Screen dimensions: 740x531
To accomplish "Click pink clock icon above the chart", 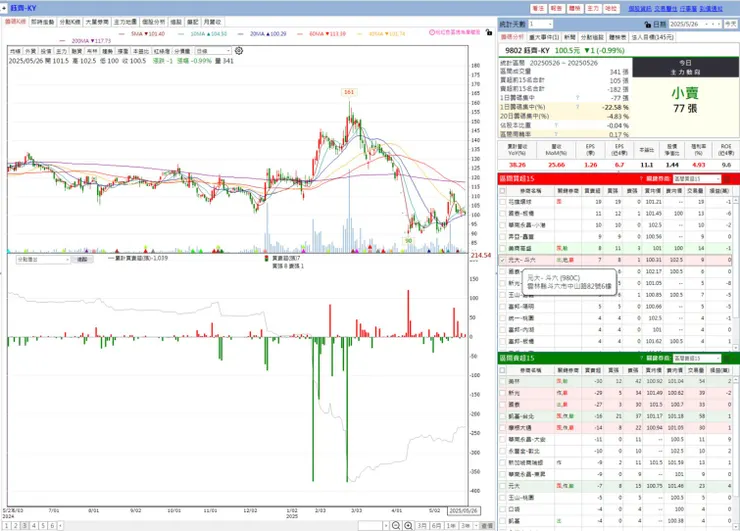I will click(432, 32).
